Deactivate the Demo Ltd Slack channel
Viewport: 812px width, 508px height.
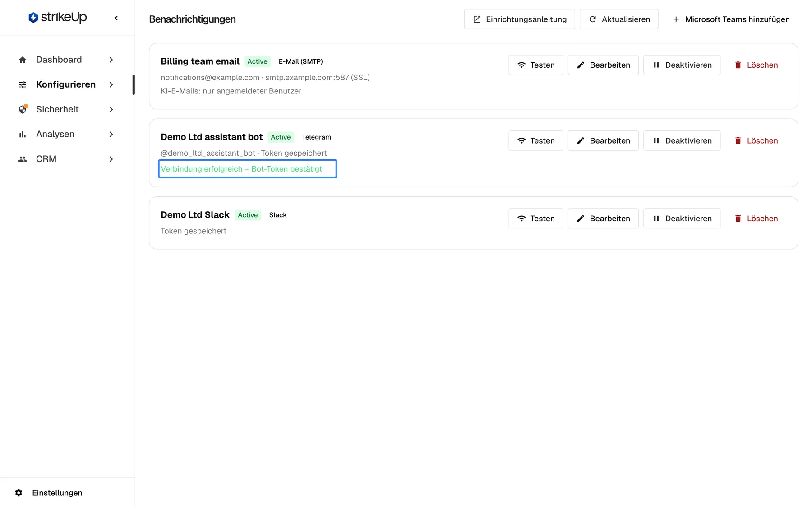[682, 219]
